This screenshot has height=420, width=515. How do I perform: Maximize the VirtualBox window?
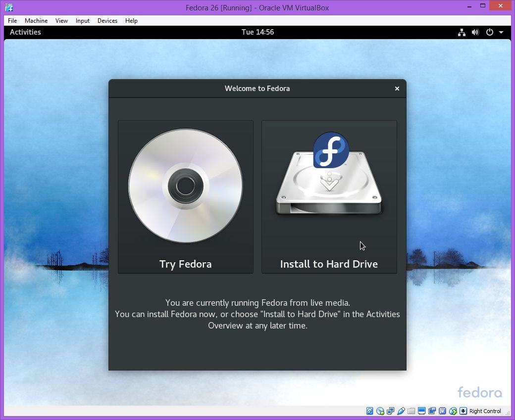(483, 6)
